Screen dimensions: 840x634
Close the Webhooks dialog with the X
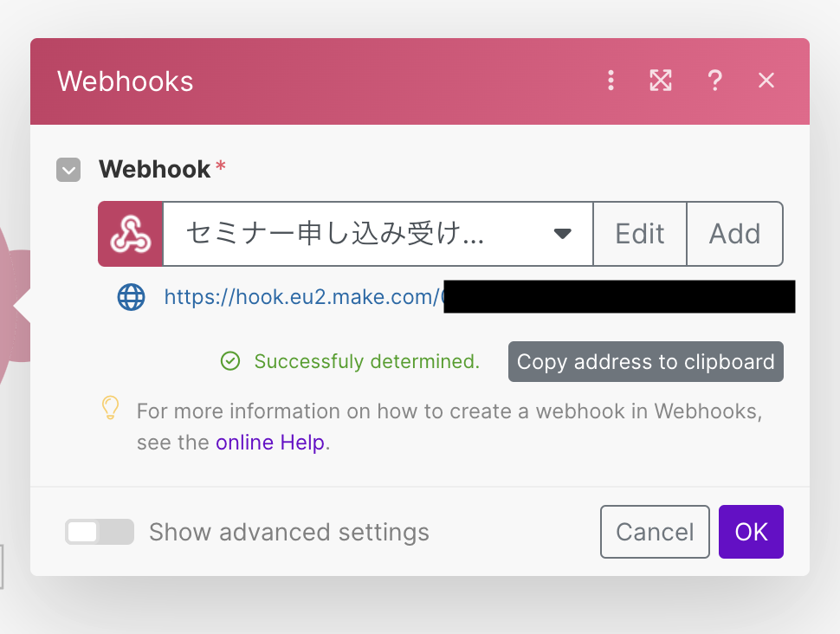766,81
